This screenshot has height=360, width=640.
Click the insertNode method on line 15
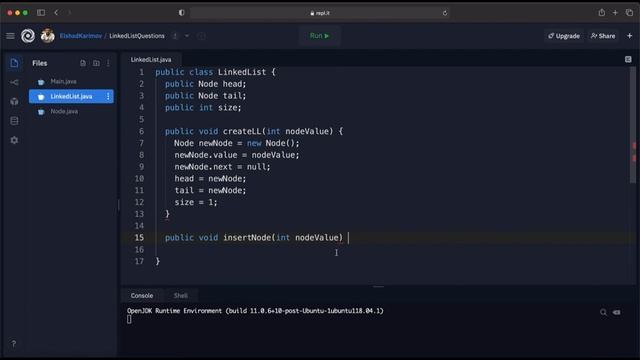[247, 238]
